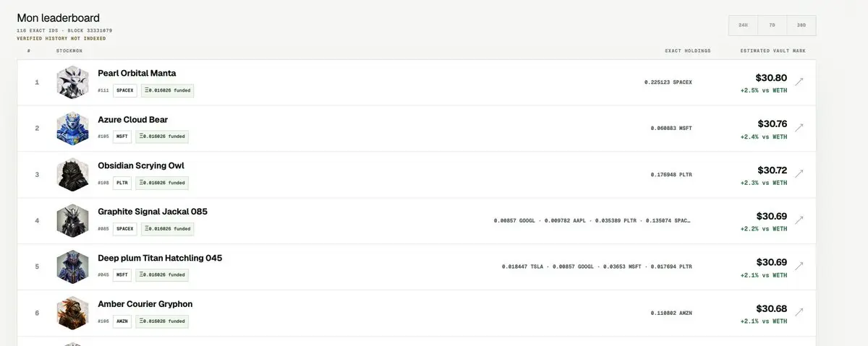Click Obsidian Scrying Owl avatar image
The height and width of the screenshot is (346, 868).
pyautogui.click(x=72, y=174)
